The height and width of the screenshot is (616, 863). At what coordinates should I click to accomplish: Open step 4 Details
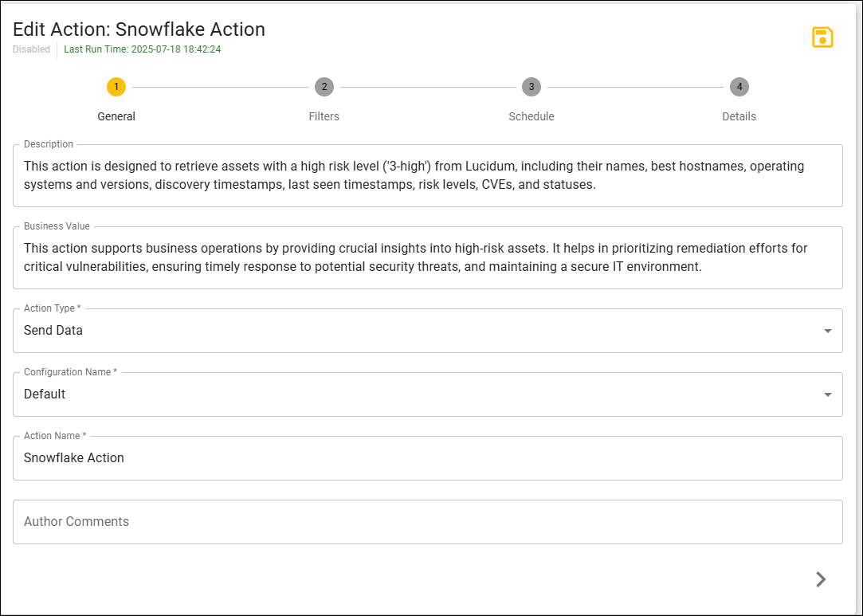739,87
